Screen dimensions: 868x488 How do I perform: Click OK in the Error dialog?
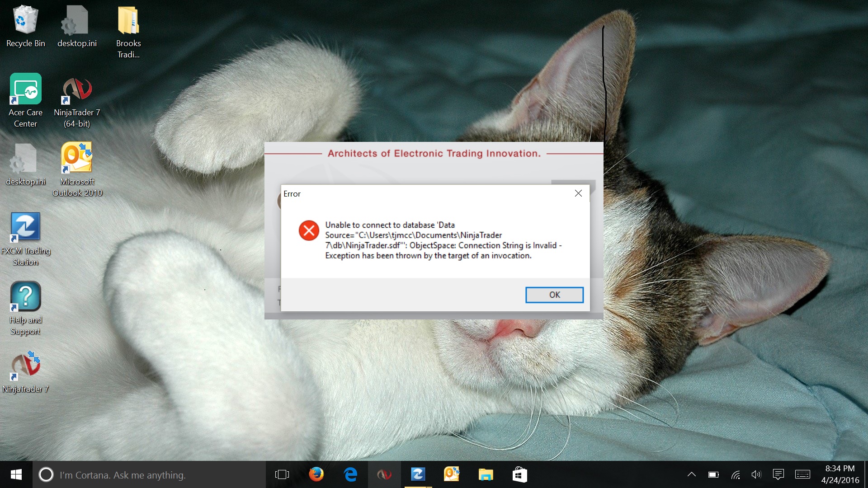click(x=554, y=295)
